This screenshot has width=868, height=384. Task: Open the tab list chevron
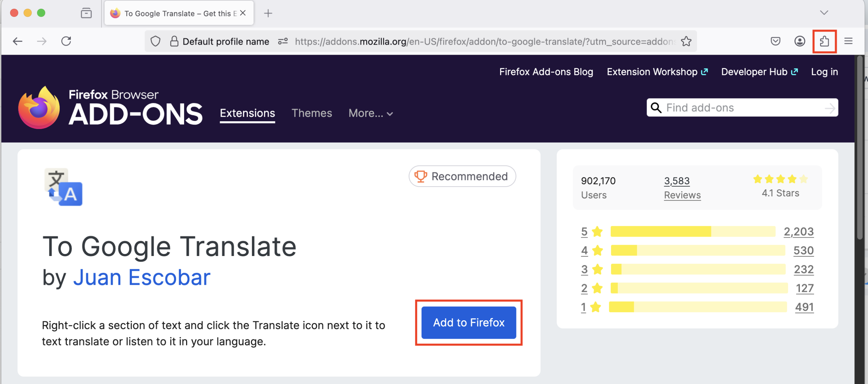(824, 13)
